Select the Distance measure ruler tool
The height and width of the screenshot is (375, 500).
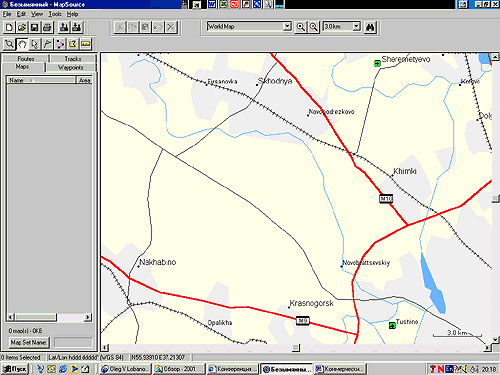(86, 44)
